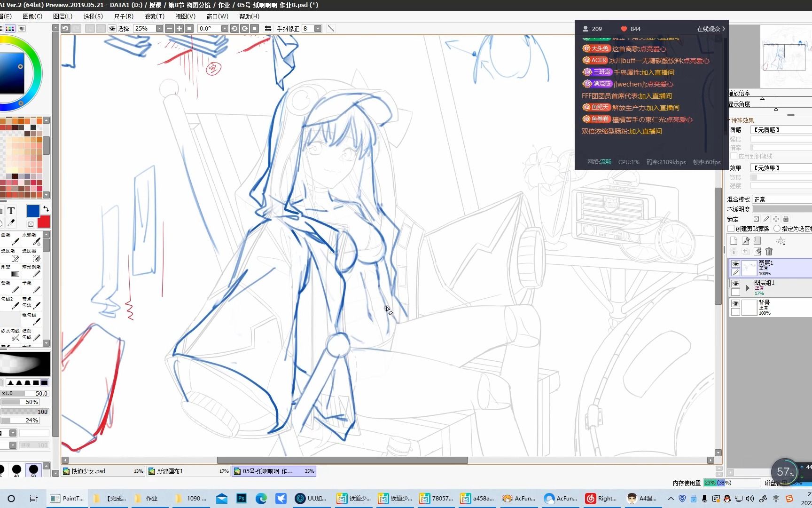Select the 多水勾线 brush
Screen dimensions: 812x508
click(x=10, y=334)
